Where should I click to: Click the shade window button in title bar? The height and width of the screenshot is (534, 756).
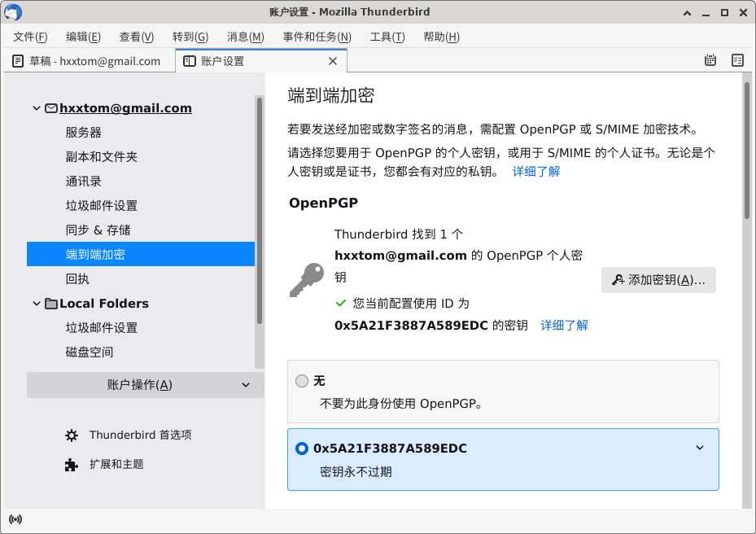pyautogui.click(x=688, y=12)
